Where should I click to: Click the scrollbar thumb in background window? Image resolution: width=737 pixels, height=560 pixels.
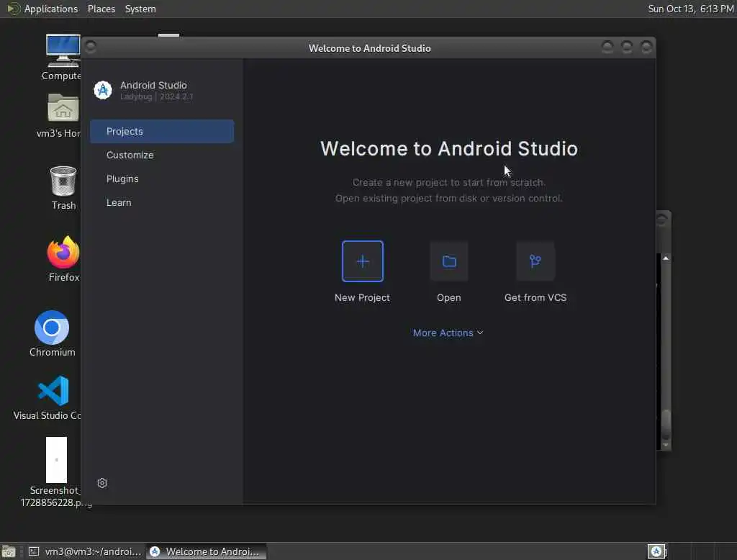(x=666, y=425)
